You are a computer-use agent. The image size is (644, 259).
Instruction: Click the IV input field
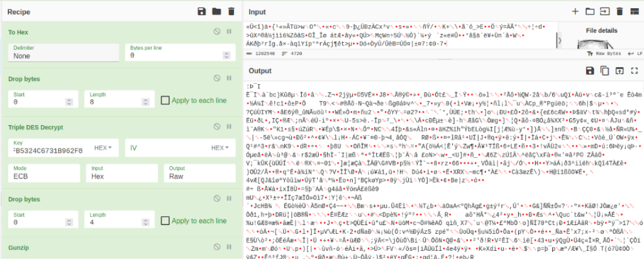pos(167,147)
